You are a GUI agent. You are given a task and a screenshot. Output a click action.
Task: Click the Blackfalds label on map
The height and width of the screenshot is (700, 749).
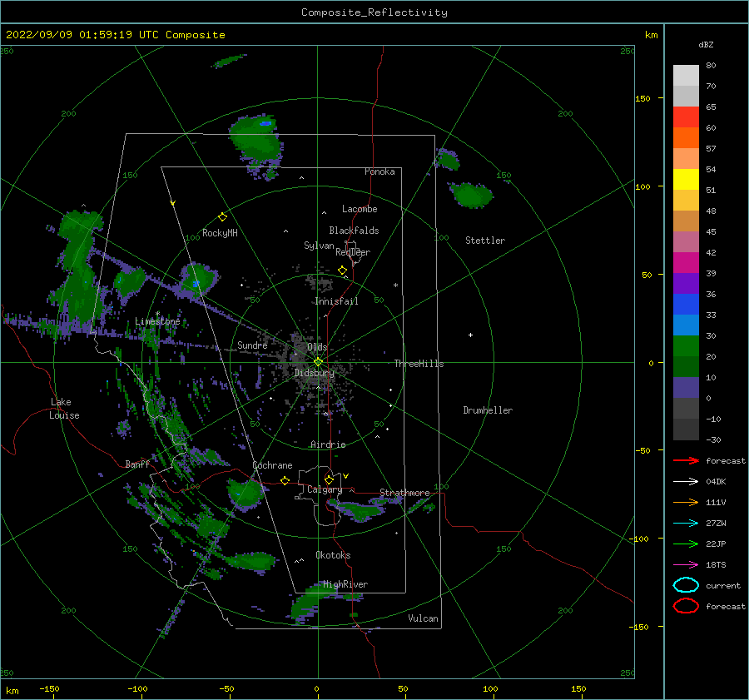coord(354,231)
